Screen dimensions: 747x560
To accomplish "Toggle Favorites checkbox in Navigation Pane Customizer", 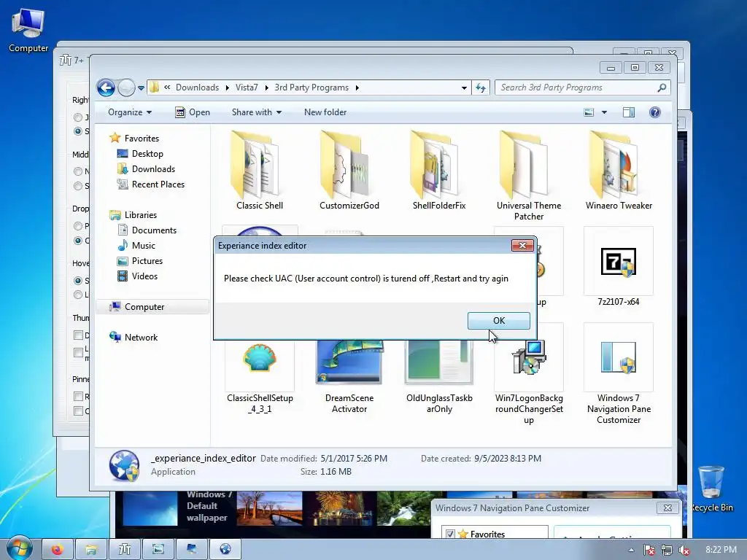I will click(x=450, y=534).
